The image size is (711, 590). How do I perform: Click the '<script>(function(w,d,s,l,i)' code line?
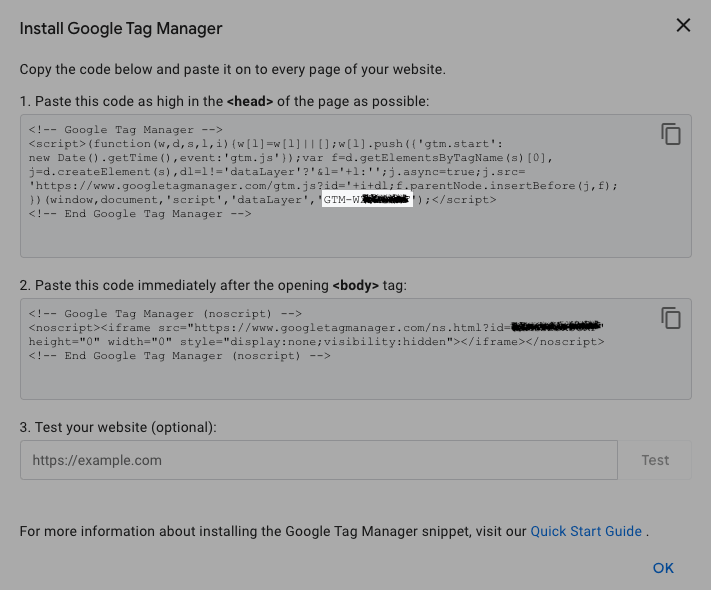pyautogui.click(x=266, y=144)
